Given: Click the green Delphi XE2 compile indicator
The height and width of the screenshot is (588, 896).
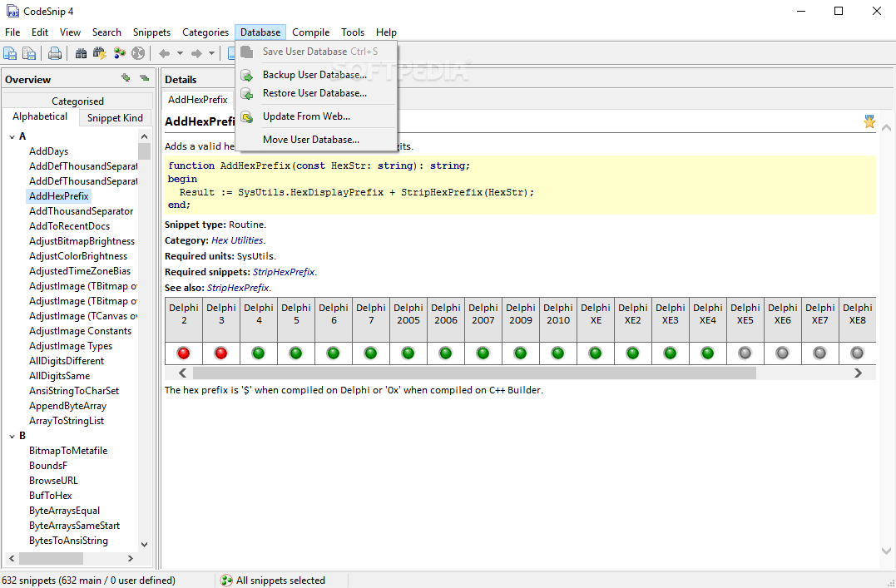Looking at the screenshot, I should click(x=632, y=353).
